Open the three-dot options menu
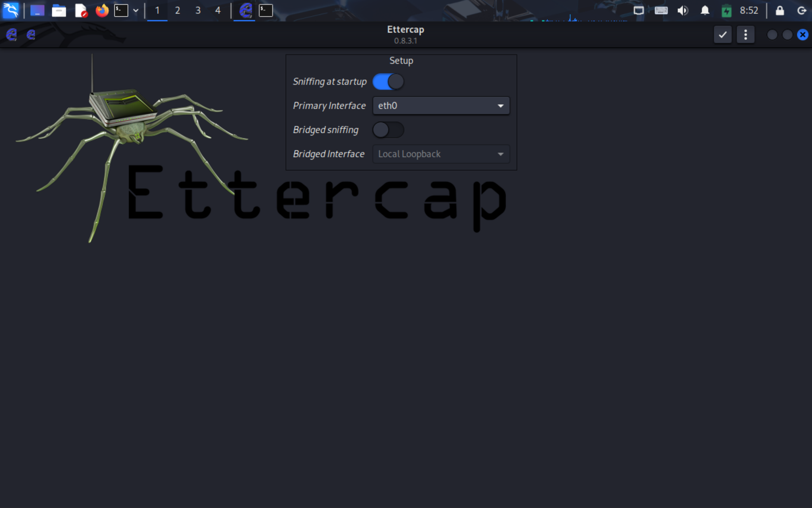 pyautogui.click(x=745, y=35)
